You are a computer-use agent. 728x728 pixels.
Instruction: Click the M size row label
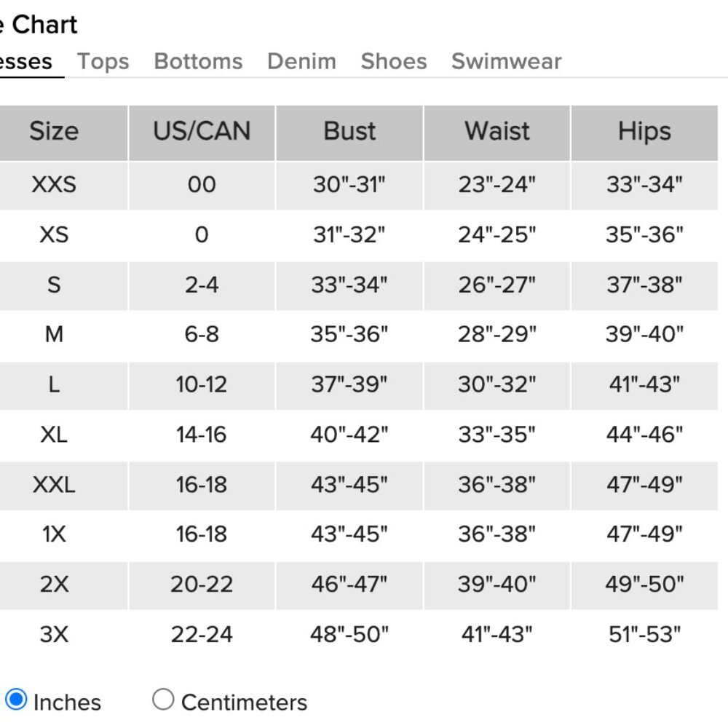[x=54, y=335]
